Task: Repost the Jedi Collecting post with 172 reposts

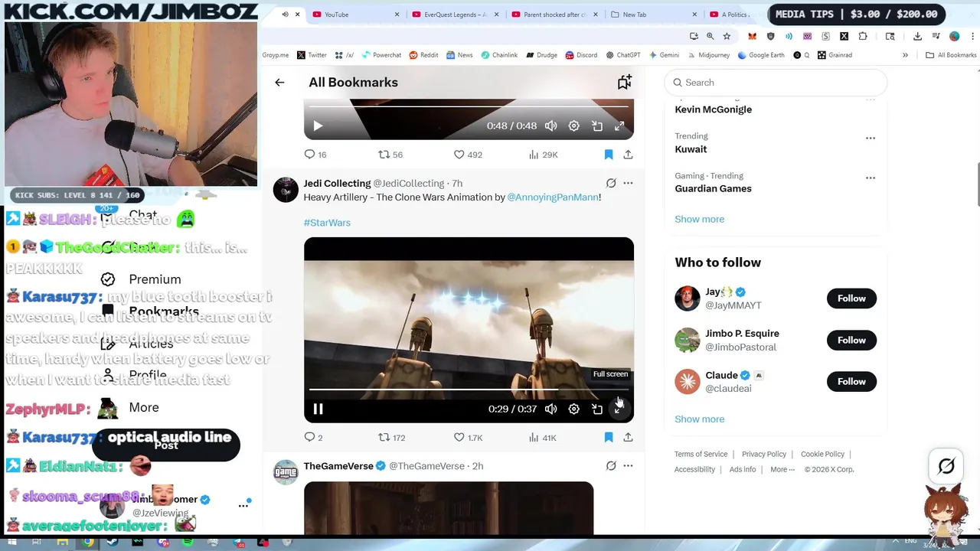Action: tap(392, 438)
